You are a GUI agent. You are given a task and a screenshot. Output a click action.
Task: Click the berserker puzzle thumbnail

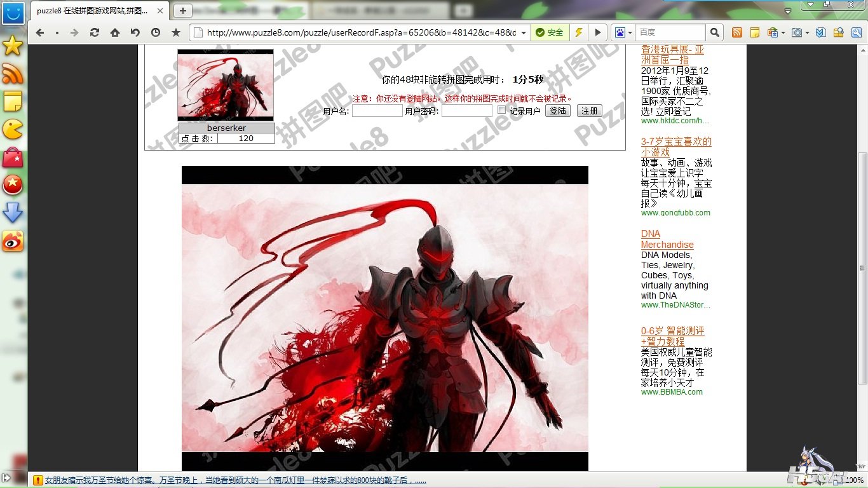(226, 85)
